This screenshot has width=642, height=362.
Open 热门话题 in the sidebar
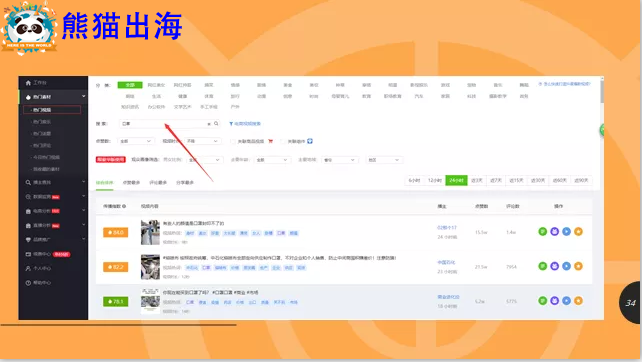click(42, 133)
